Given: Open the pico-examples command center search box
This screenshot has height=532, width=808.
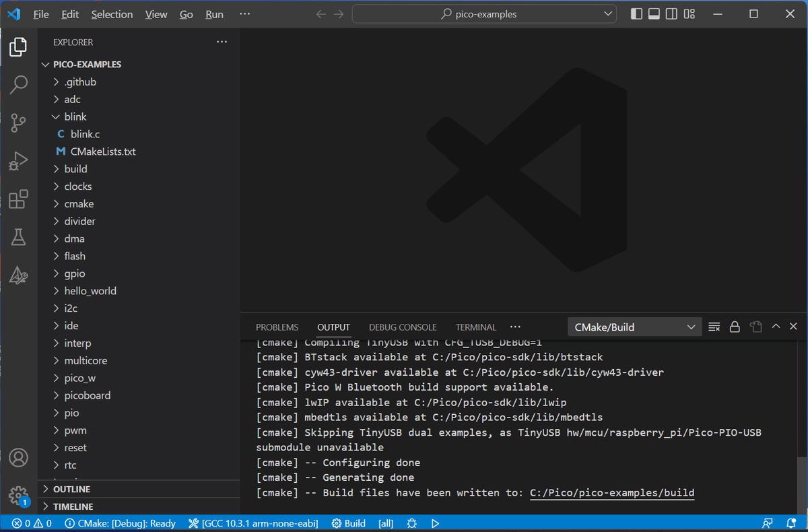Looking at the screenshot, I should coord(484,14).
